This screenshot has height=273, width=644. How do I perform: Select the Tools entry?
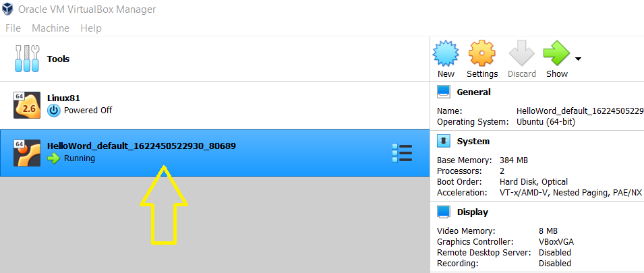point(215,59)
